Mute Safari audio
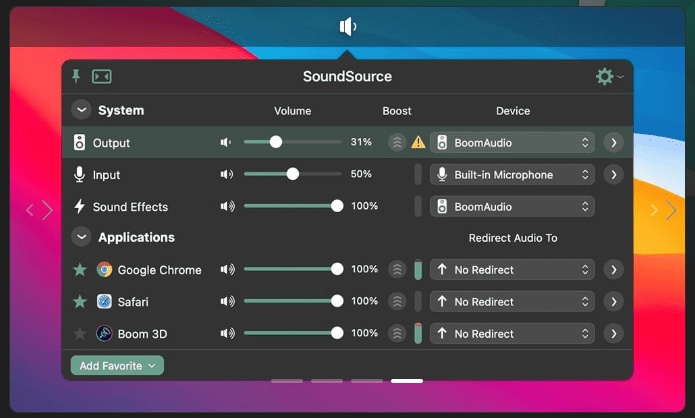This screenshot has height=418, width=695. click(227, 301)
